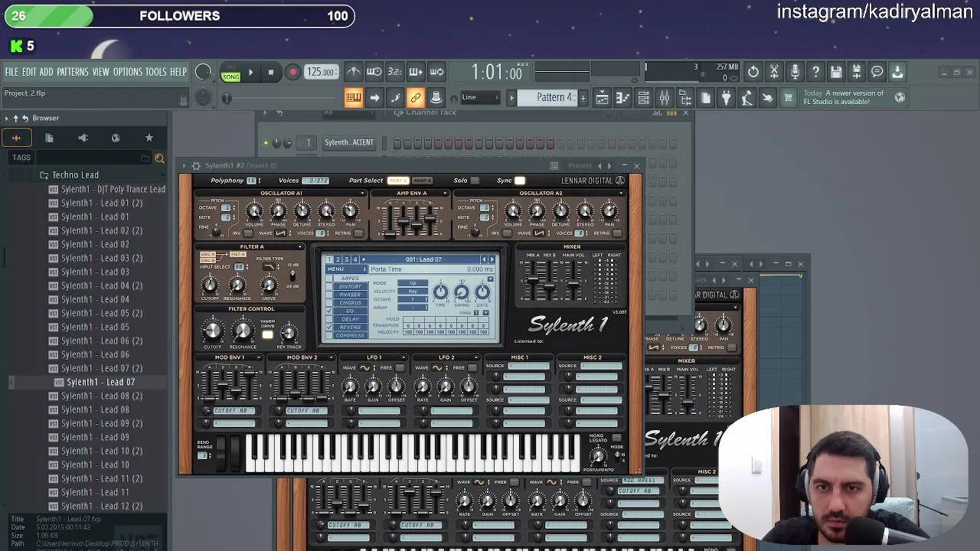Screen dimensions: 980x551
Task: Open browser search magnifier icon
Action: (x=159, y=158)
